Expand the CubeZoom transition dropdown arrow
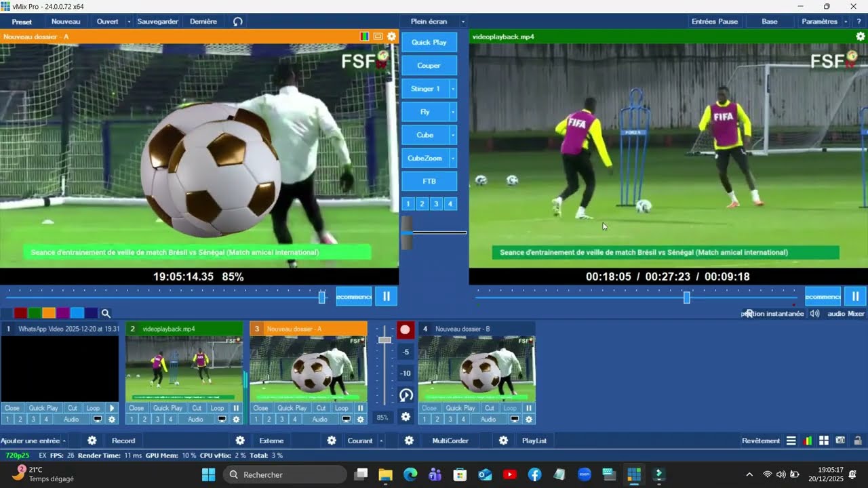The image size is (868, 488). pyautogui.click(x=453, y=158)
